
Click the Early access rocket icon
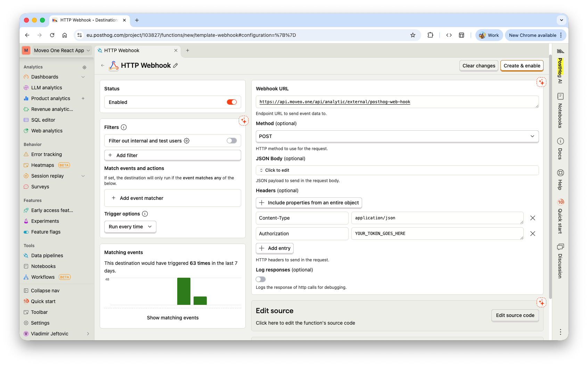pyautogui.click(x=26, y=210)
